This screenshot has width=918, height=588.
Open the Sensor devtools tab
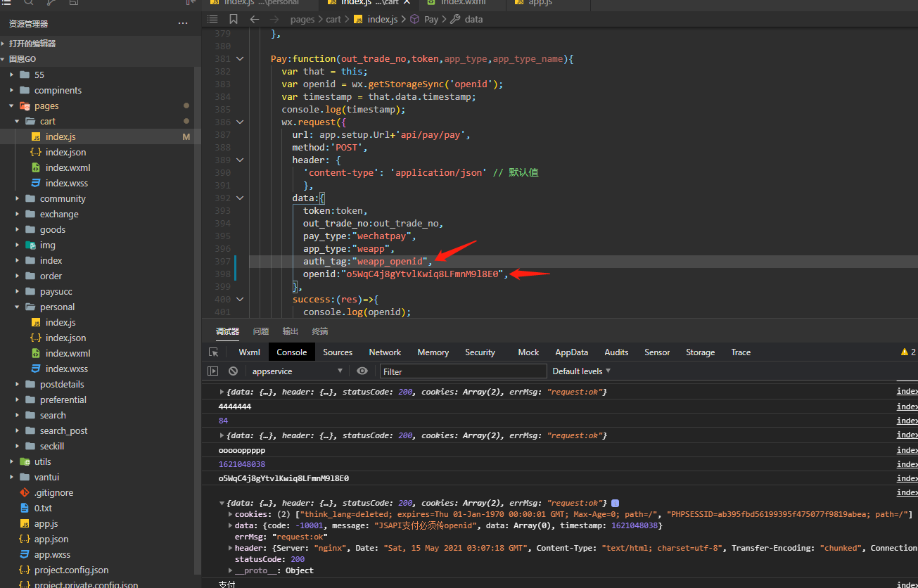pos(657,352)
